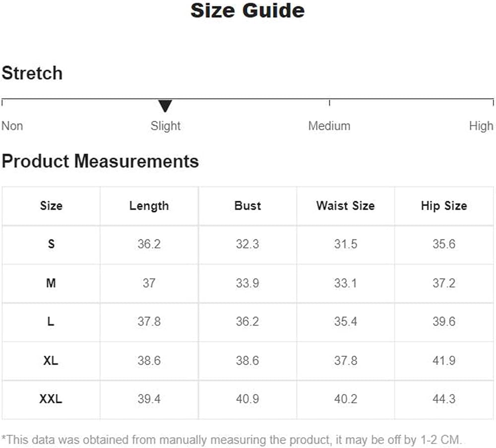Screen dimensions: 496x448
Task: Click the Slight stretch label
Action: [166, 126]
